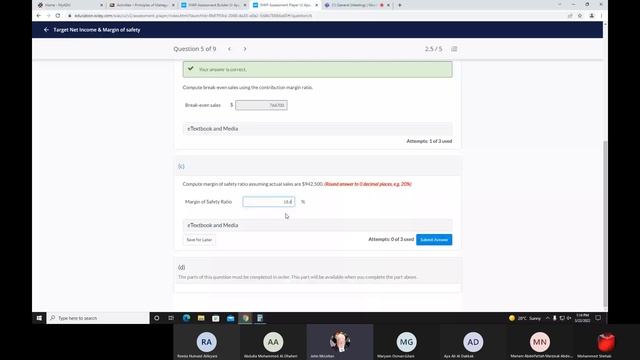Open the Calculator app in the taskbar
The width and height of the screenshot is (640, 360).
tap(260, 318)
